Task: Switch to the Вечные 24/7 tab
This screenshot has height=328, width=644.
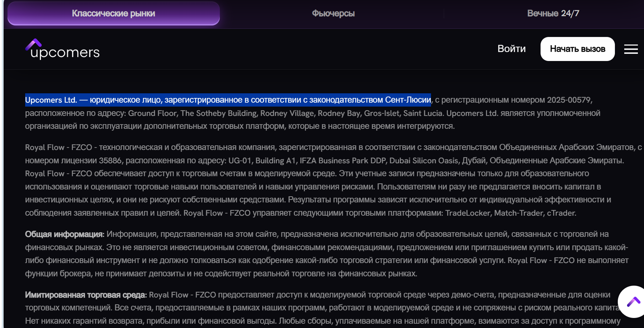Action: (553, 13)
